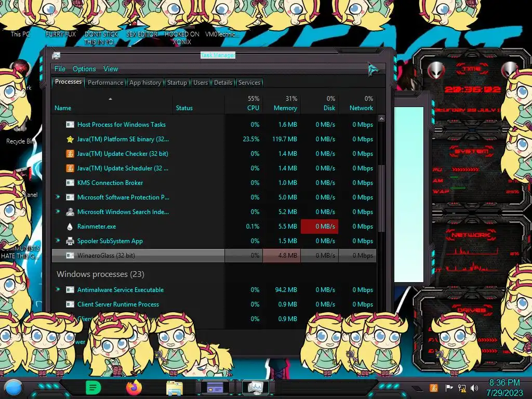The image size is (532, 399).
Task: Click the 119.7 MB memory value
Action: (x=284, y=139)
